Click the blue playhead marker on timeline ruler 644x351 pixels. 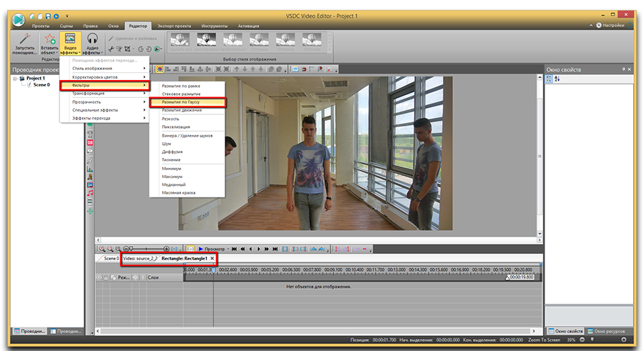coord(213,270)
